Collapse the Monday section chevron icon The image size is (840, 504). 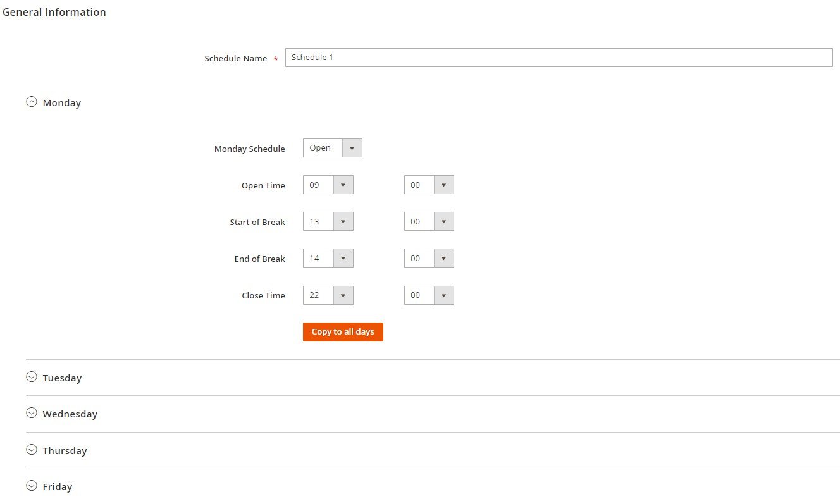point(32,101)
